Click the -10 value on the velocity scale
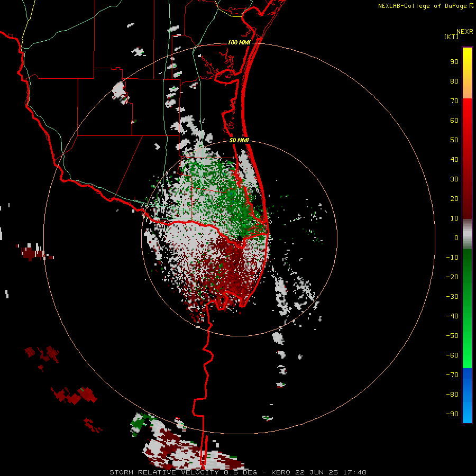The width and height of the screenshot is (476, 476). pos(452,258)
